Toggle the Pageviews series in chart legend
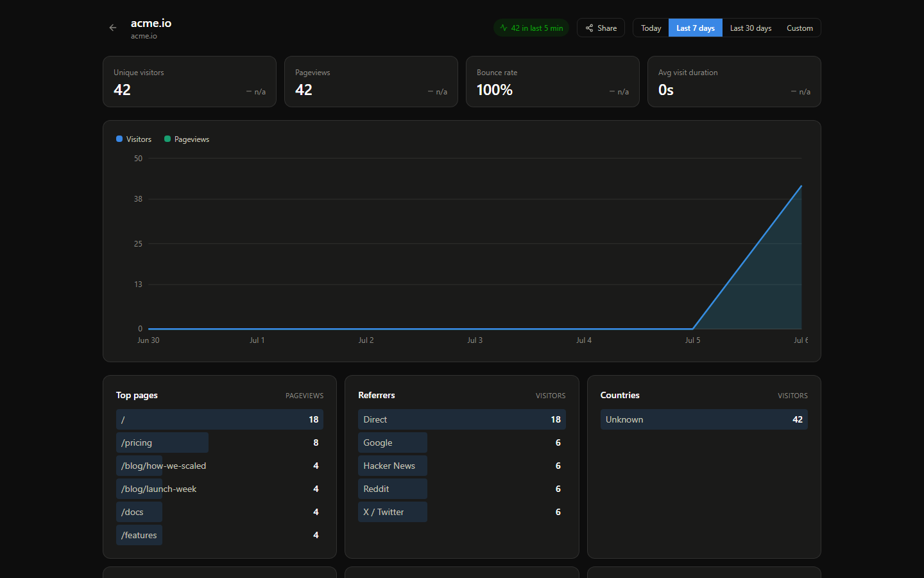This screenshot has width=924, height=578. click(x=187, y=139)
